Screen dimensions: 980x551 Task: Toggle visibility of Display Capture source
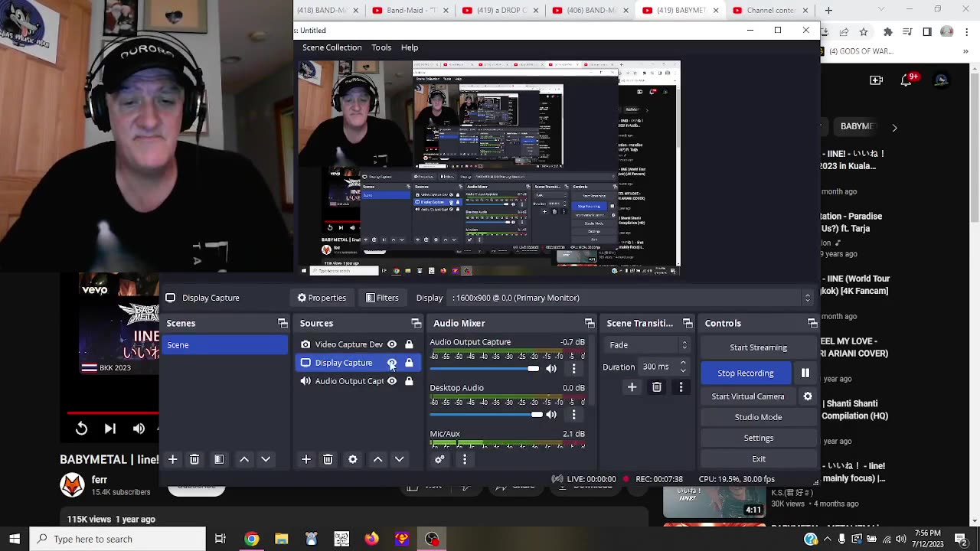tap(392, 363)
